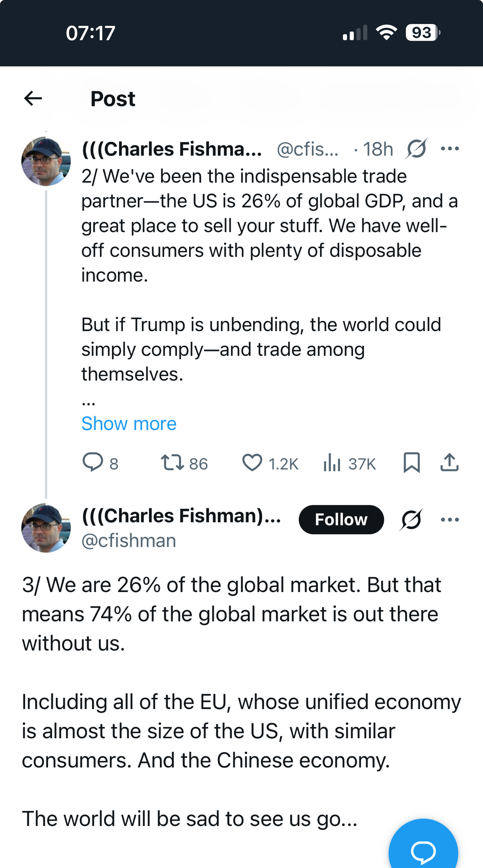Open more options beside Follow button
Viewport: 483px width, 868px height.
tap(450, 519)
